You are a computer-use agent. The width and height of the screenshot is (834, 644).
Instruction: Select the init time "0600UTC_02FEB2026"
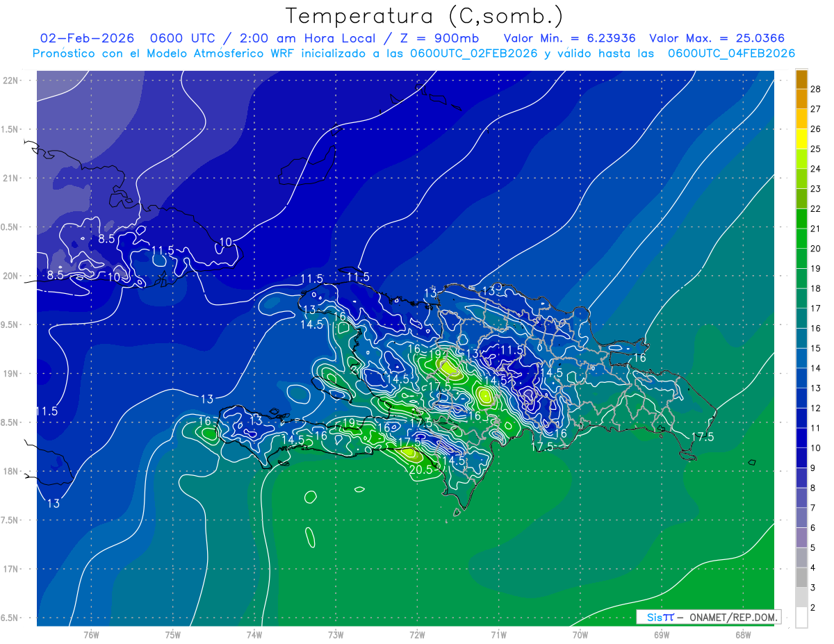pyautogui.click(x=474, y=53)
